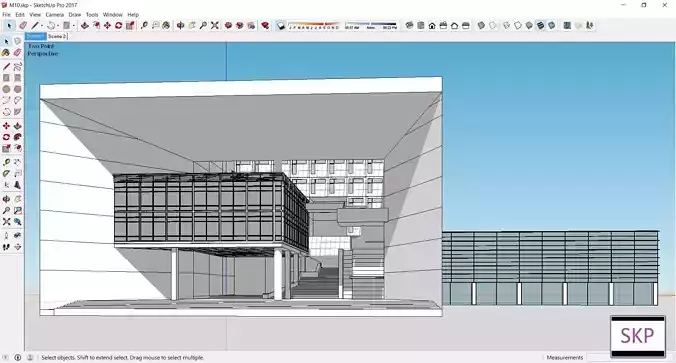The height and width of the screenshot is (363, 676).
Task: Select the Tape Measure tool in top toolbar
Action: pyautogui.click(x=144, y=26)
